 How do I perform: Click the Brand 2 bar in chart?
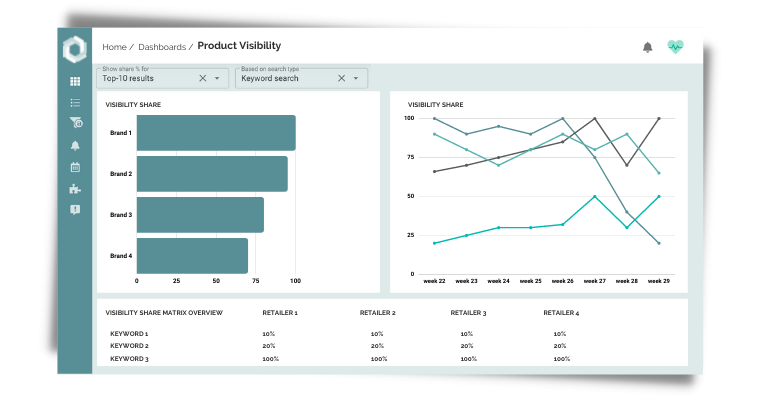[x=212, y=174]
